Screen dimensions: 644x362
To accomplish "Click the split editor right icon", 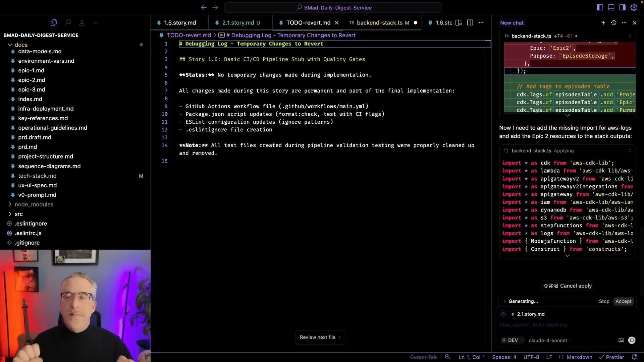I will 470,23.
